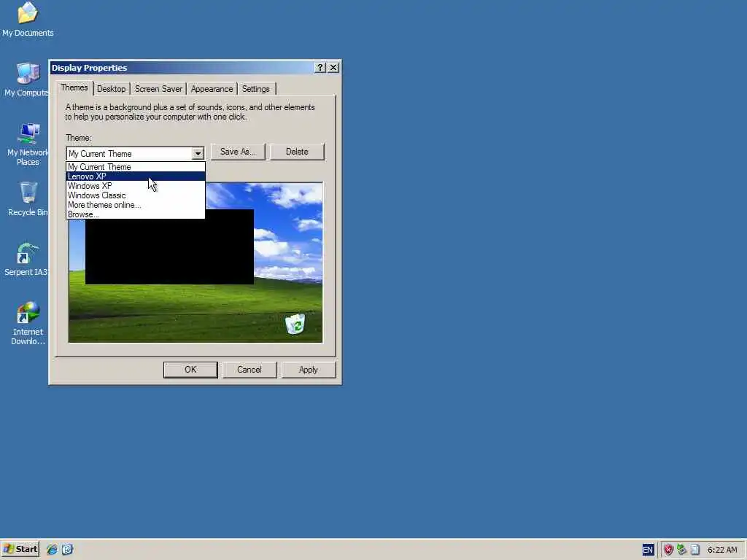Image resolution: width=747 pixels, height=560 pixels.
Task: Switch to the Themes tab
Action: click(x=74, y=87)
